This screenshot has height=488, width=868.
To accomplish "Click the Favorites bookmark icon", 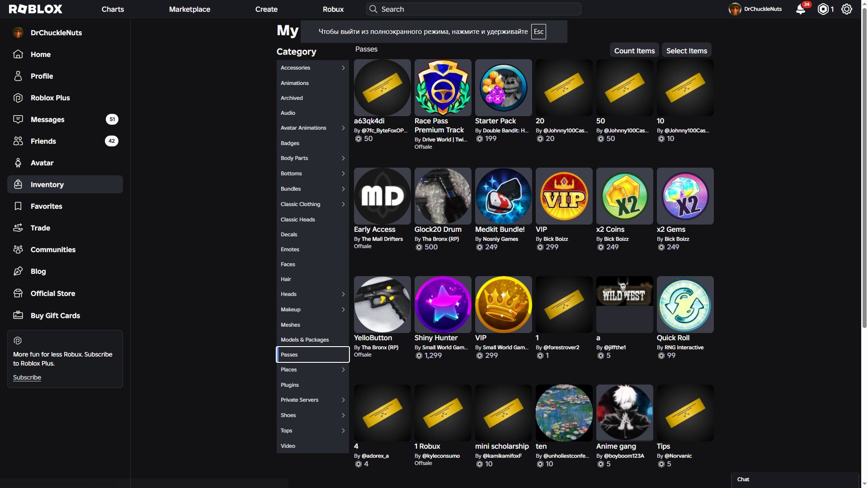I will click(18, 206).
